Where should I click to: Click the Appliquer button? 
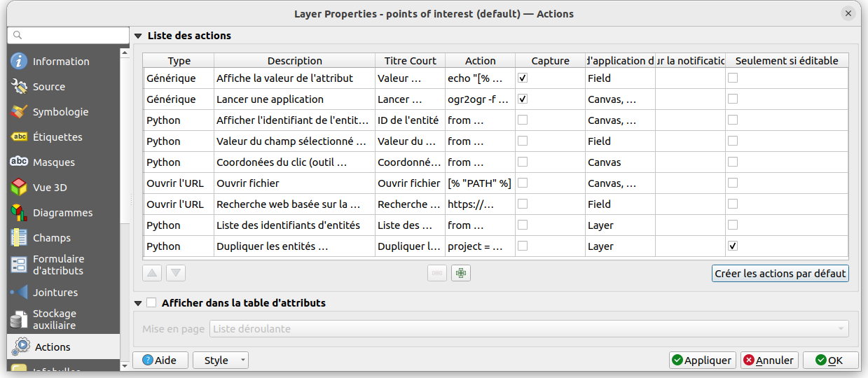pos(702,360)
